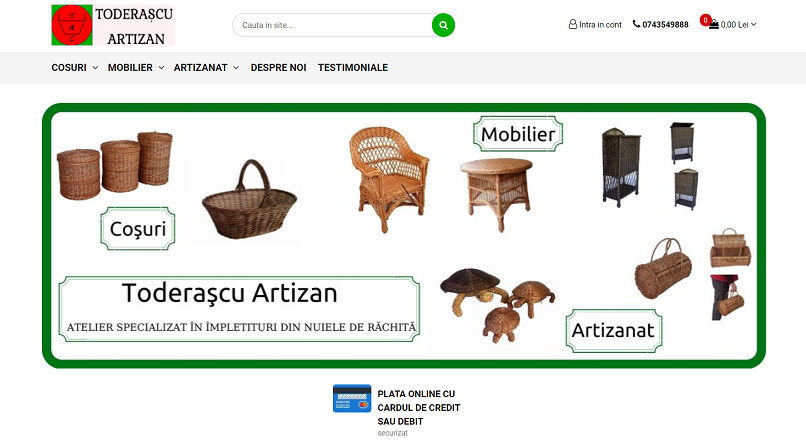Open the DESPRE NOI page
This screenshot has height=440, width=806.
point(279,68)
